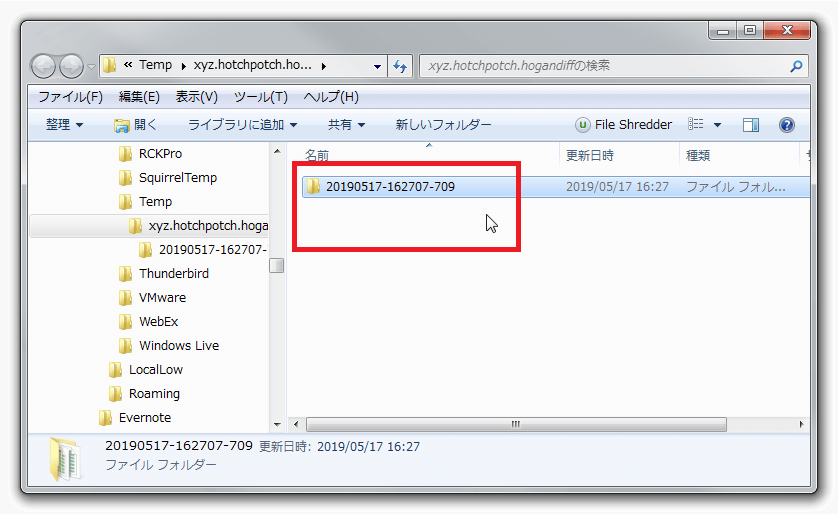Click the search magnifier icon
838x514 pixels.
(x=796, y=66)
